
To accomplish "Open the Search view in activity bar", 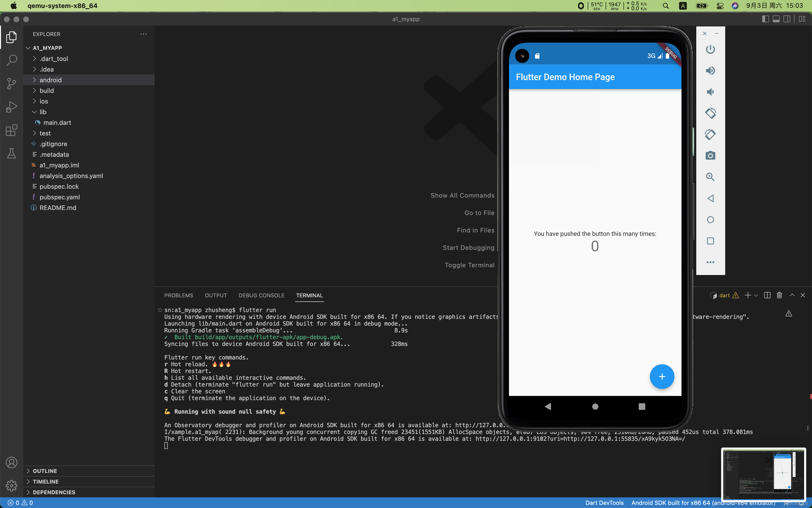I will pyautogui.click(x=11, y=60).
